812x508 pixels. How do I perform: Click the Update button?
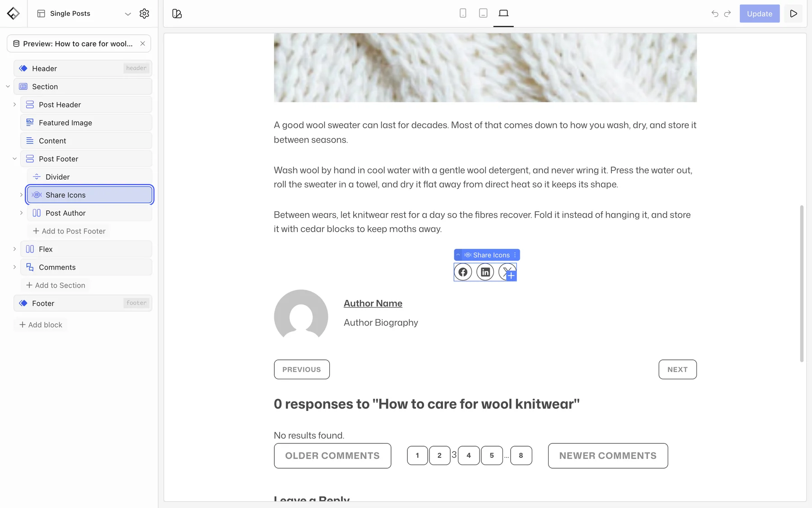coord(760,14)
